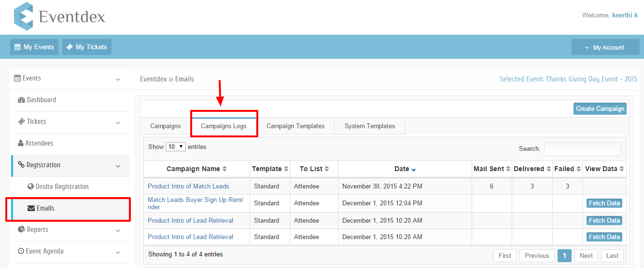Click the Dashboard gauge icon in sidebar
Screen dimensions: 644x268
[x=21, y=100]
